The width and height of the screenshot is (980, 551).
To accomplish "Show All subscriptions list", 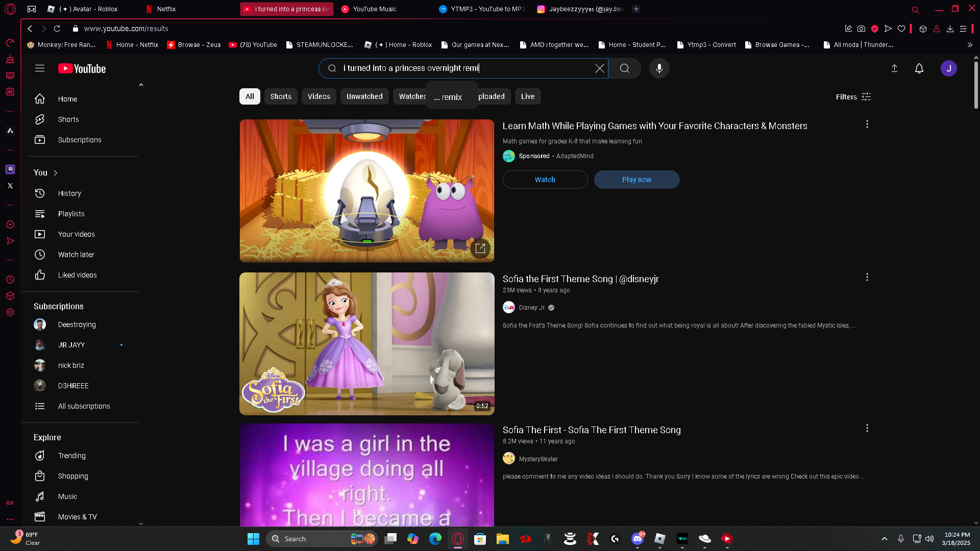I will (x=82, y=406).
